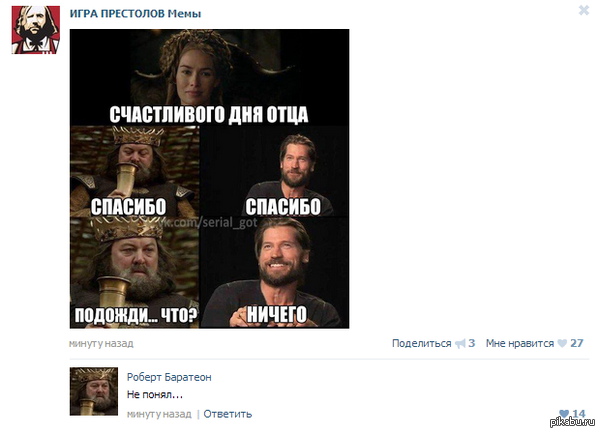Click the share count 3
Viewport: 600px width, 433px height.
tap(471, 343)
